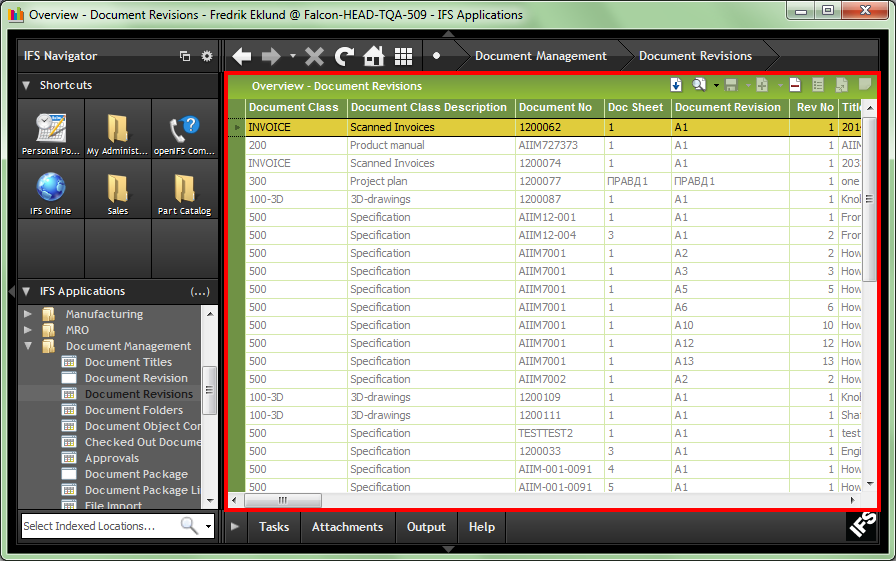Click the Delete record minus icon
This screenshot has height=561, width=896.
(x=795, y=85)
